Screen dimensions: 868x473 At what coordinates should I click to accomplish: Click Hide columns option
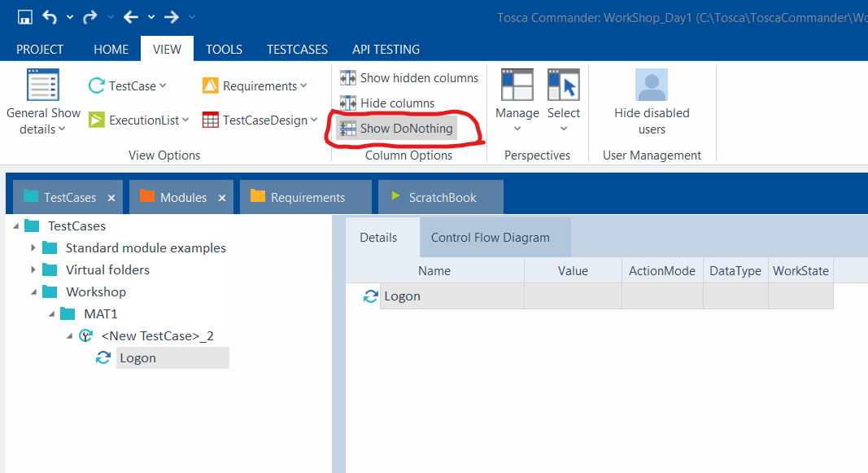[387, 103]
